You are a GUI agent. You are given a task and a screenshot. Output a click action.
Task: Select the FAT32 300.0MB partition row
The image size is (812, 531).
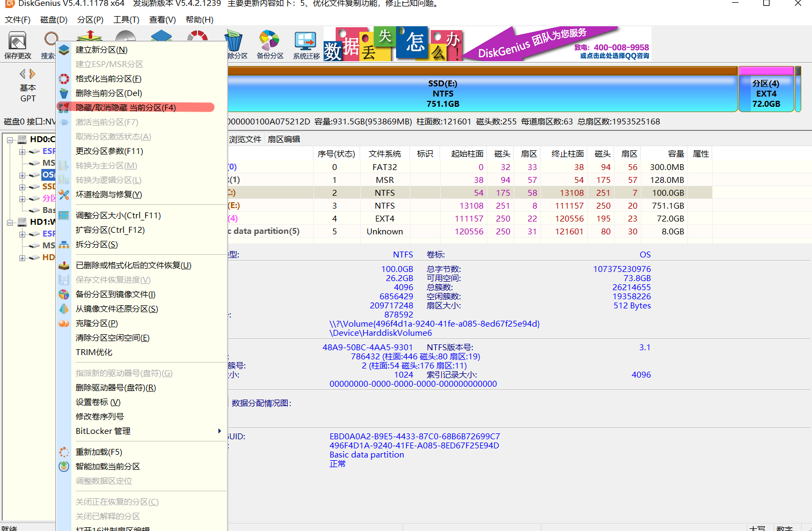(470, 167)
